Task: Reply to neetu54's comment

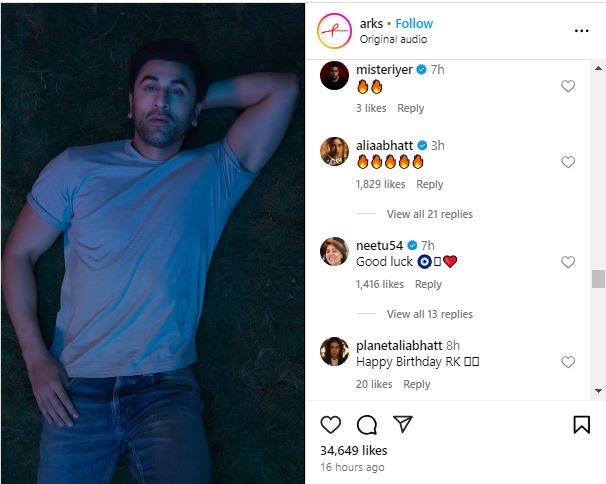Action: [x=428, y=284]
